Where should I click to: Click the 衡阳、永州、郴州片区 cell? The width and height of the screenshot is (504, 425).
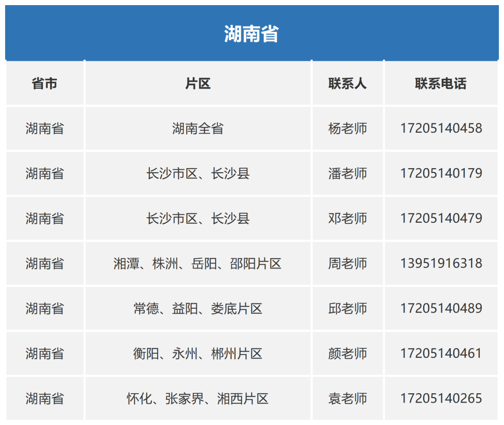(x=198, y=354)
